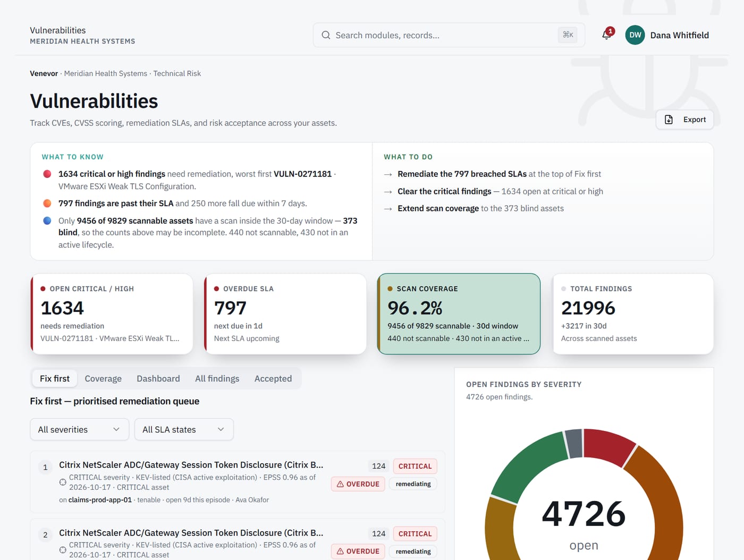The height and width of the screenshot is (560, 744).
Task: Click arrow beside Extend scan coverage
Action: [x=388, y=209]
